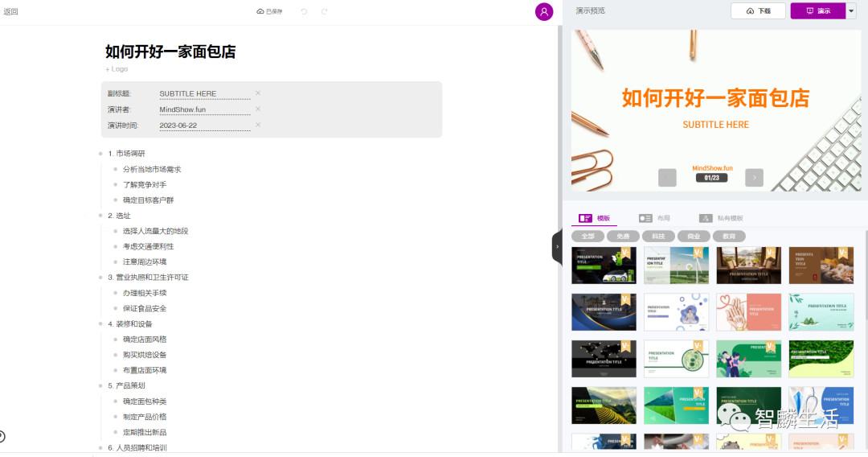Switch to the 布局 tab
The height and width of the screenshot is (457, 868).
(x=655, y=218)
